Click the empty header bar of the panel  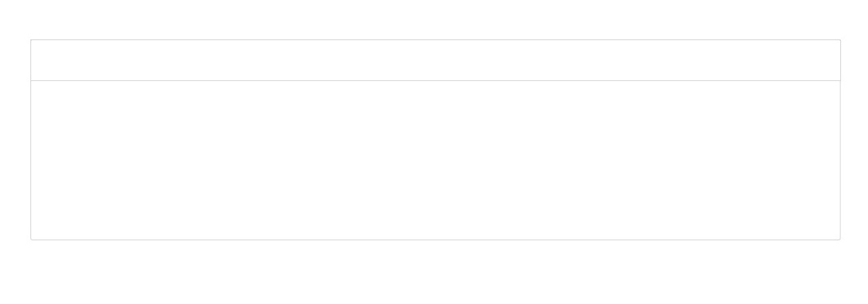click(435, 60)
